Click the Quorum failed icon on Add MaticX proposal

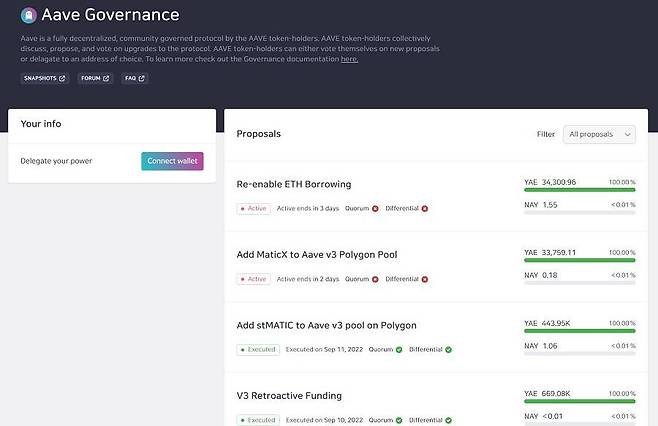click(x=375, y=279)
